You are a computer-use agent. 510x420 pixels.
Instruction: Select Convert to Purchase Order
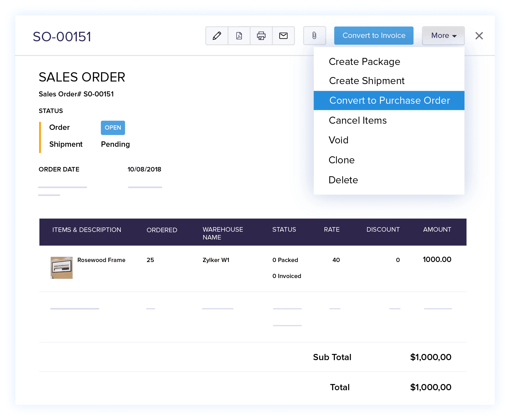390,100
